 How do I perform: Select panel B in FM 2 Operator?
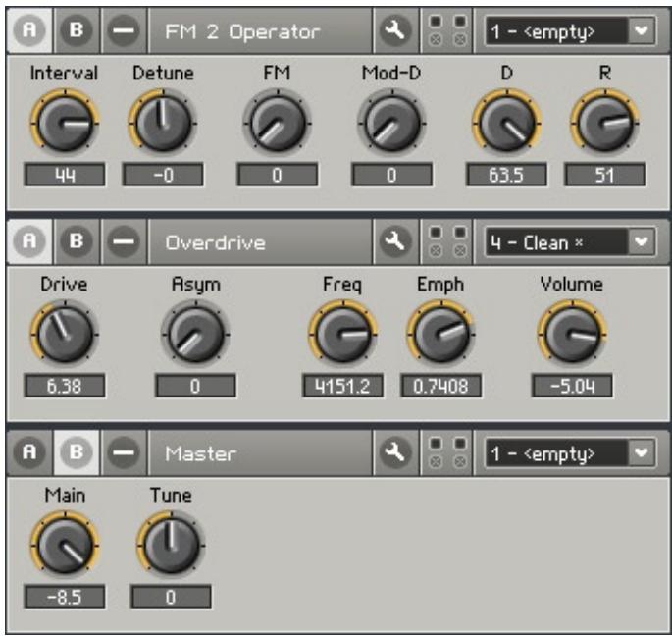point(77,30)
